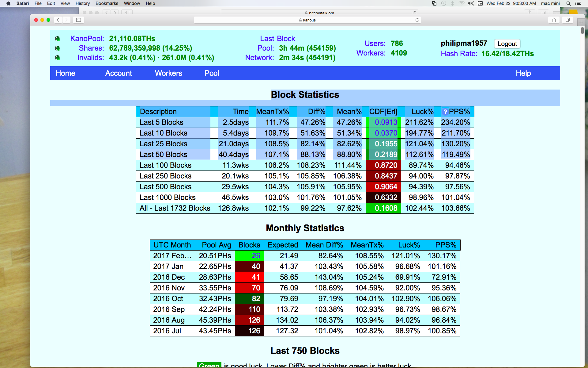
Task: Open the macOS Help menu
Action: [150, 3]
